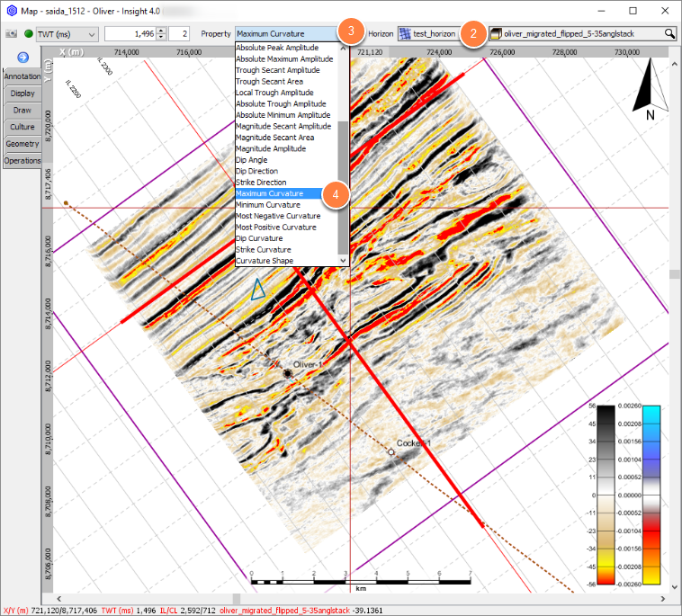This screenshot has width=682, height=616.
Task: Click dropdown list scroll down arrow
Action: pyautogui.click(x=343, y=261)
